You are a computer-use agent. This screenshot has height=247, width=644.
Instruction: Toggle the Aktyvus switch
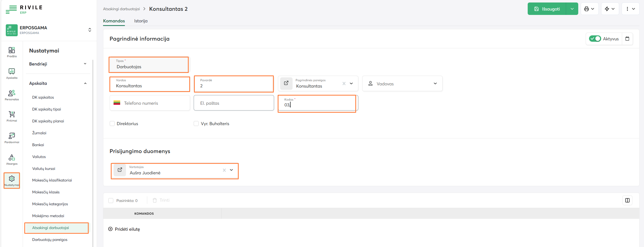coord(595,39)
